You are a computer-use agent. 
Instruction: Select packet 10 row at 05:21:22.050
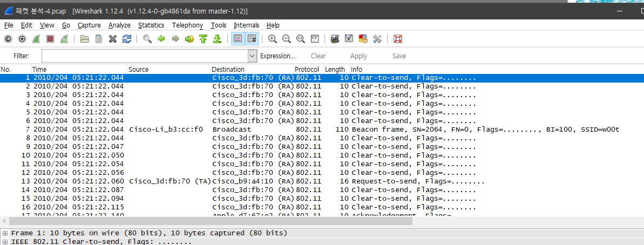(322, 155)
